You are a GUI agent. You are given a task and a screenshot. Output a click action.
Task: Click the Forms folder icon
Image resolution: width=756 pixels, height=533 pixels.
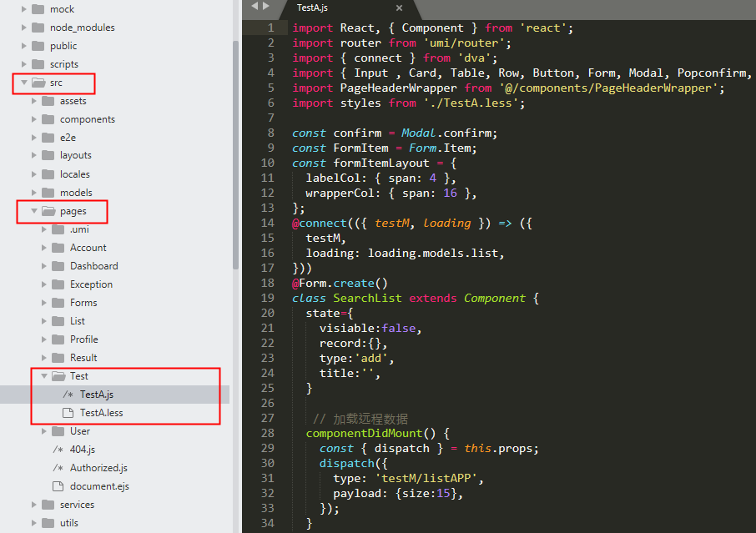(58, 303)
